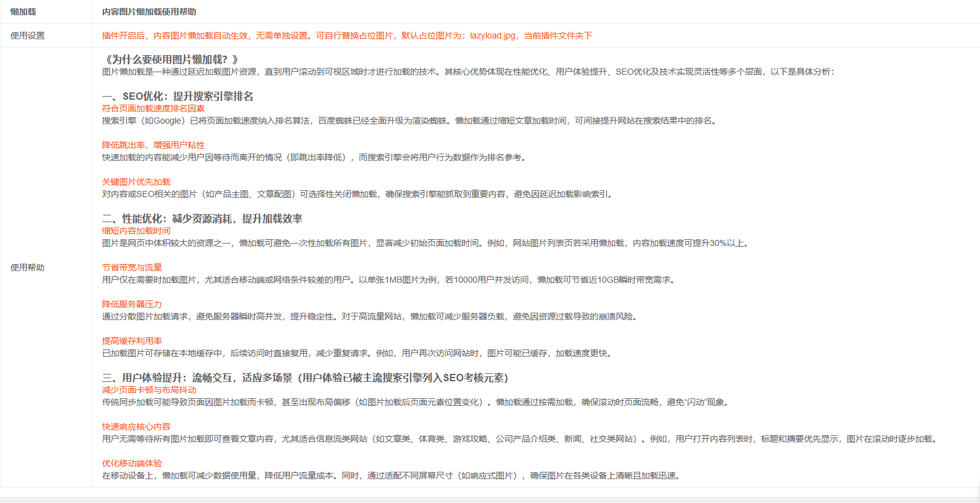The image size is (980, 503).
Task: Click the 懒加载 header cell
Action: pos(23,12)
